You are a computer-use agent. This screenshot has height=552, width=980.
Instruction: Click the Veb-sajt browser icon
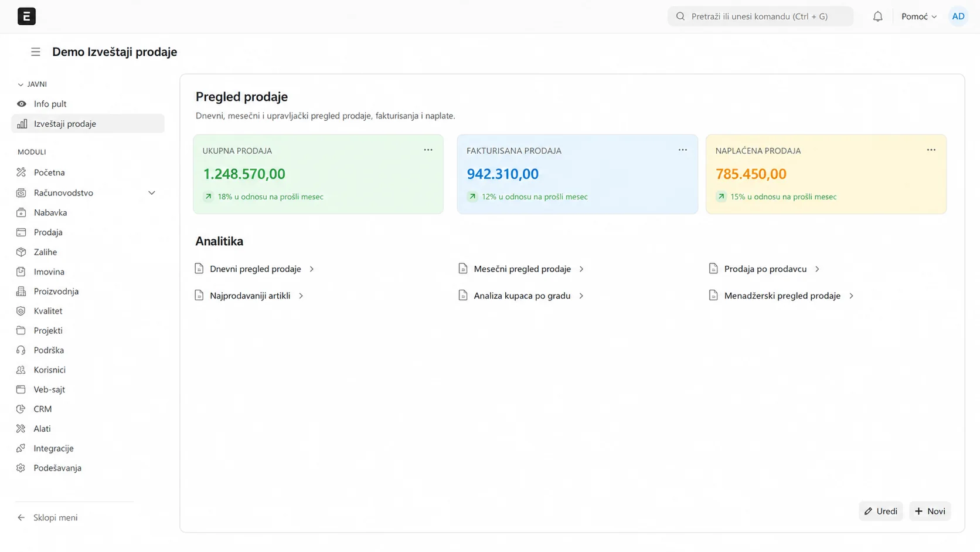(x=21, y=390)
